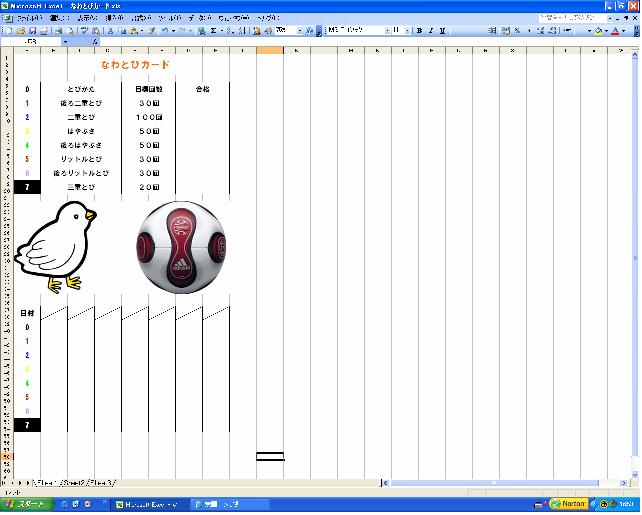Expand the Name Box dropdown arrow
Image resolution: width=642 pixels, height=515 pixels.
click(x=65, y=42)
